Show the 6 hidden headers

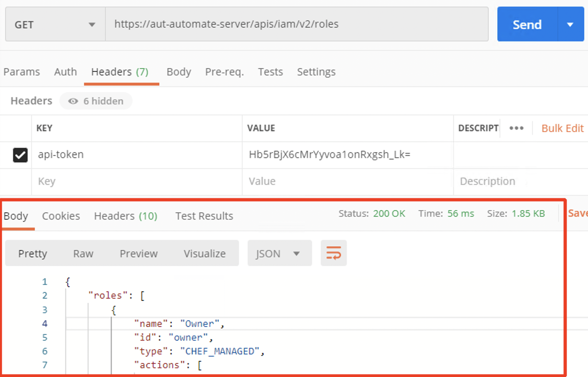click(96, 101)
